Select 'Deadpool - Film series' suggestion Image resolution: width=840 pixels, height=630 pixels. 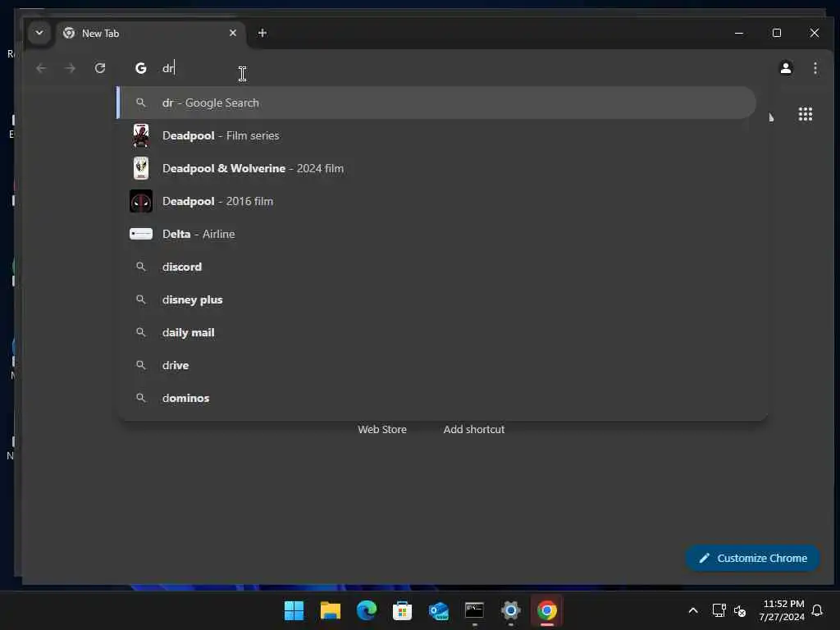tap(436, 135)
